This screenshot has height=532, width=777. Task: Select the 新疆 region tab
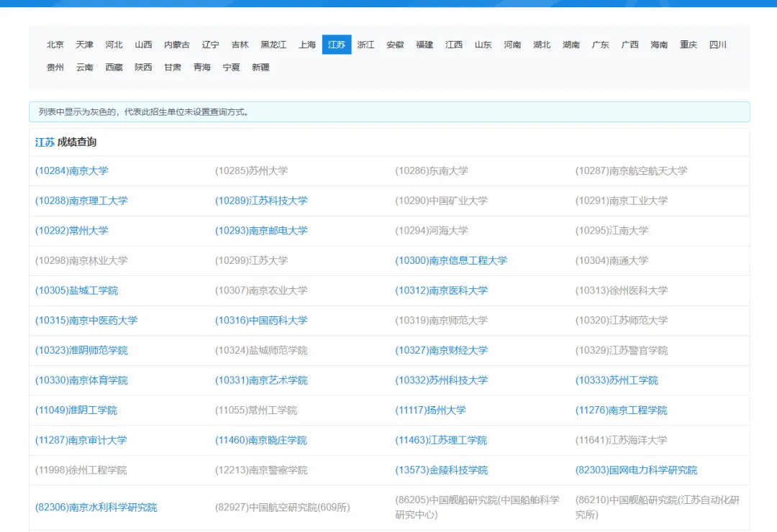coord(260,68)
